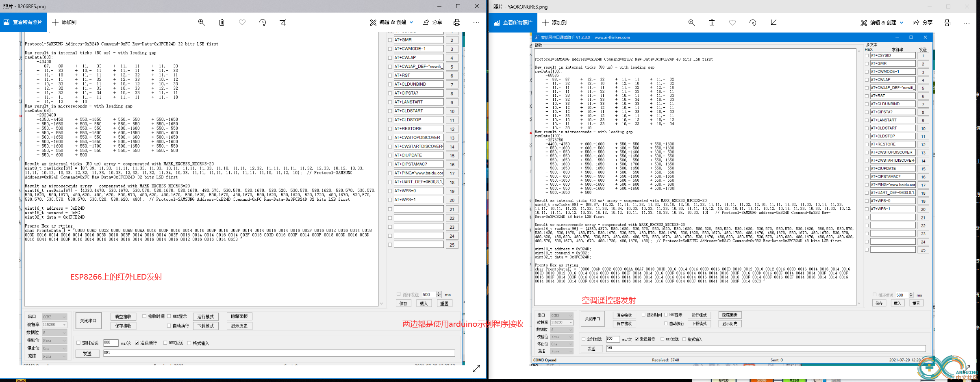980x382 pixels.
Task: Rotate the photo in the YAOKONGRES.png window
Action: (753, 23)
